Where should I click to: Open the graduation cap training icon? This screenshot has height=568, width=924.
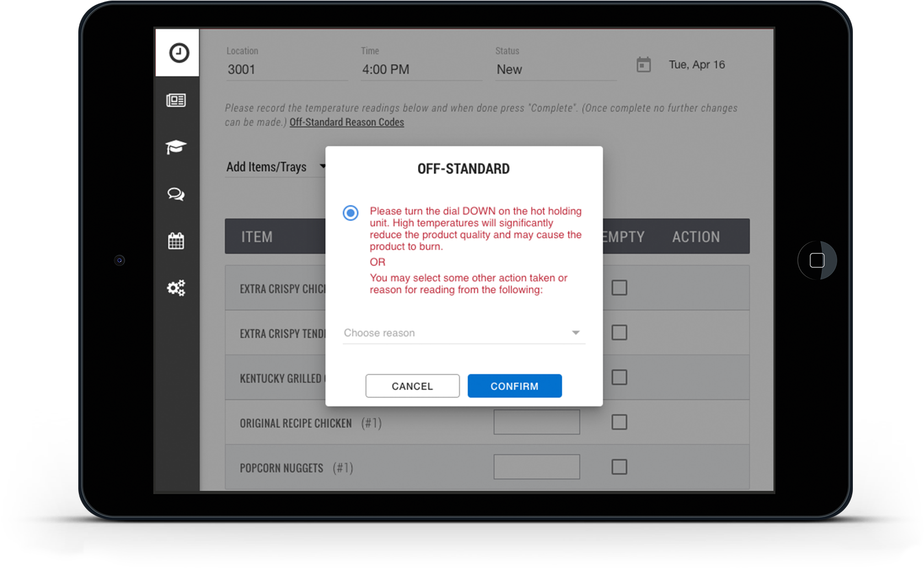pos(176,147)
